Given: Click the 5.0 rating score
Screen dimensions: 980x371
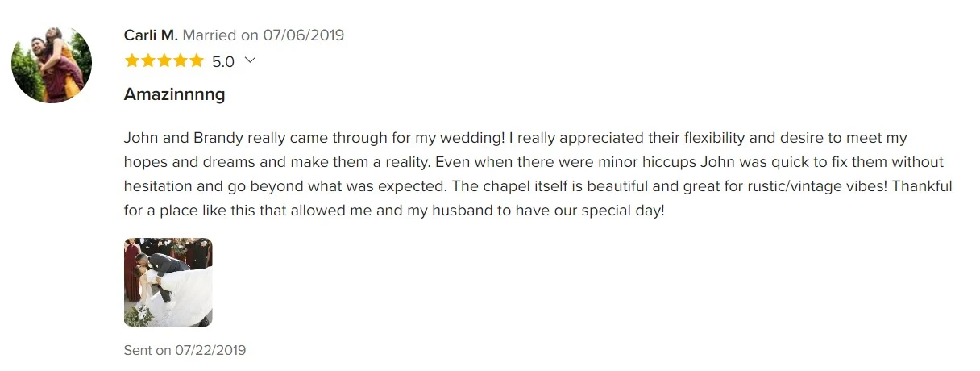Looking at the screenshot, I should [x=223, y=61].
